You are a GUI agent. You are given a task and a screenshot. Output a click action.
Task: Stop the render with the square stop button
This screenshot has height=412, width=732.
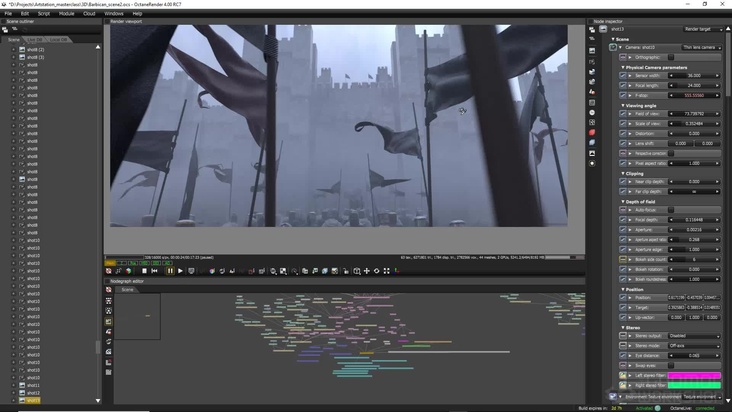[144, 271]
